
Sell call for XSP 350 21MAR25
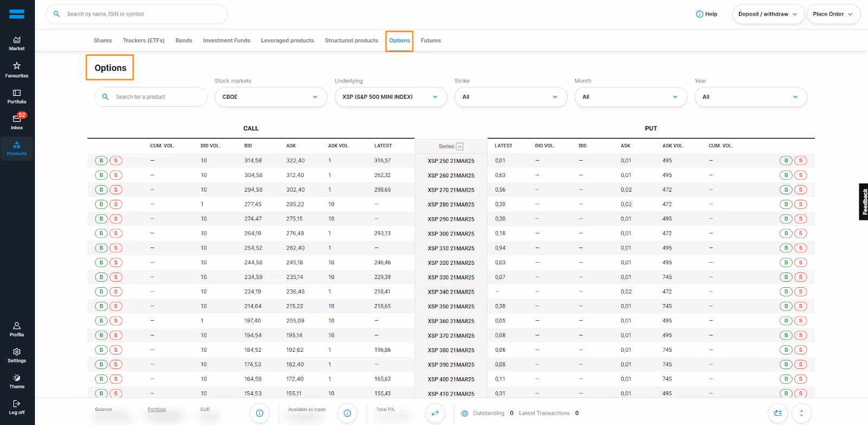point(116,306)
